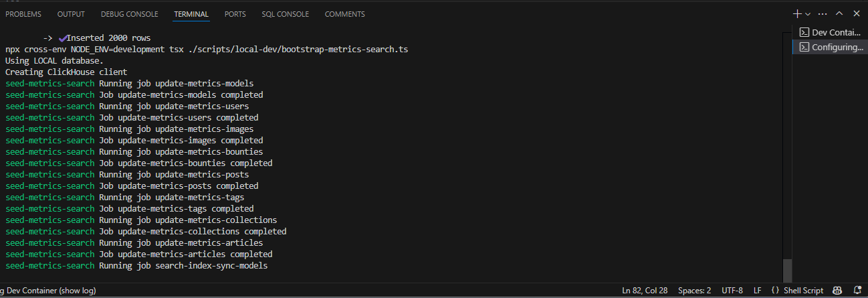Change the LF end-of-line sequence

click(758, 291)
